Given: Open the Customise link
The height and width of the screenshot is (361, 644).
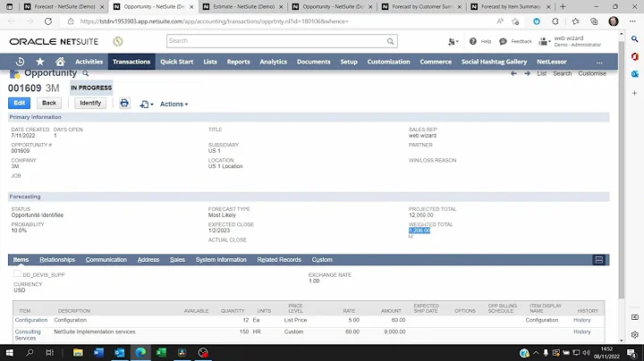Looking at the screenshot, I should pos(592,73).
